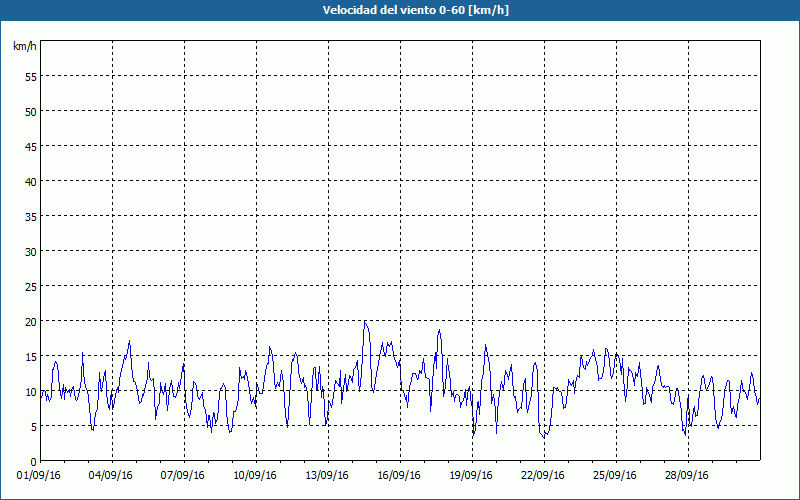Click the y-axis label '25'

(x=31, y=287)
